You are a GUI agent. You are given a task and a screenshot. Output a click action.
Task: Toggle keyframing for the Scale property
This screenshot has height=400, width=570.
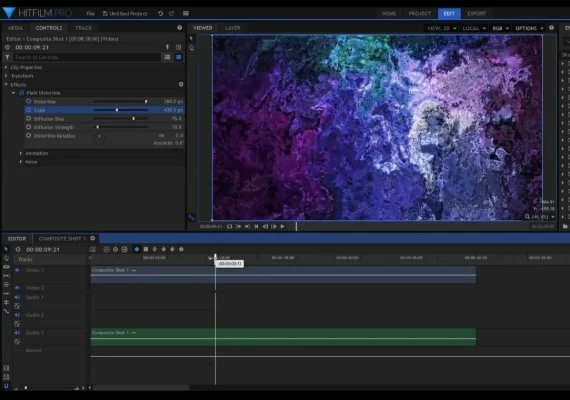click(x=28, y=110)
